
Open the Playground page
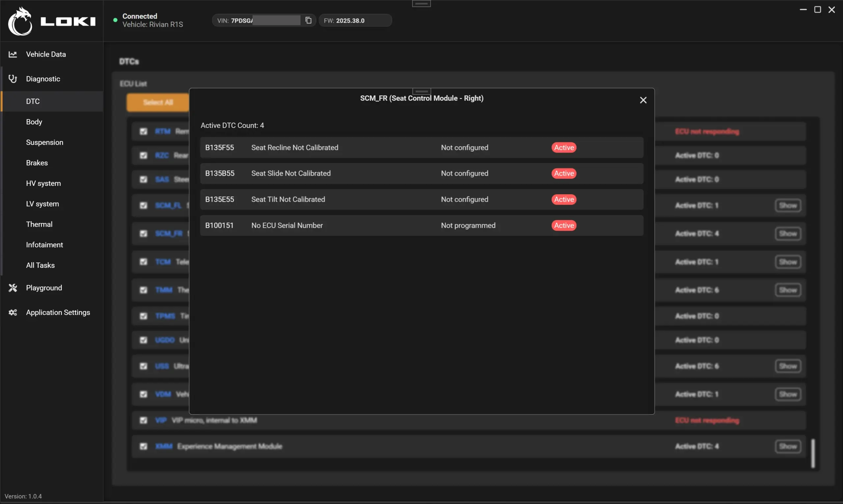click(52, 288)
